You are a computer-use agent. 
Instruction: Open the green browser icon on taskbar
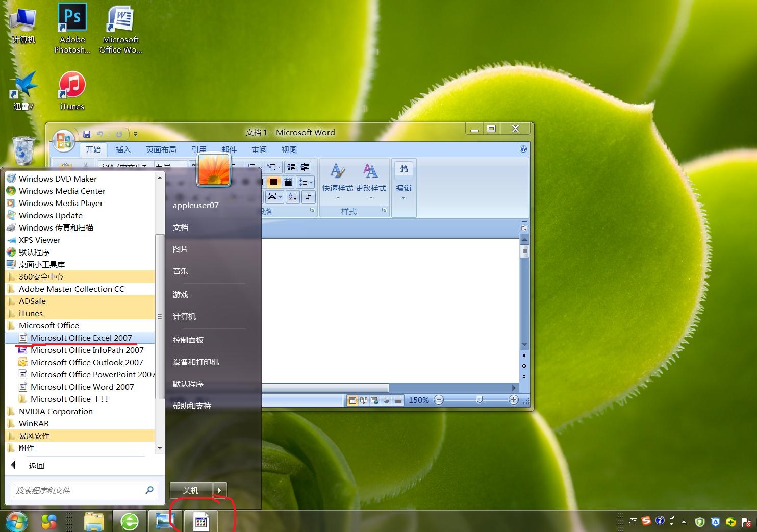[129, 521]
